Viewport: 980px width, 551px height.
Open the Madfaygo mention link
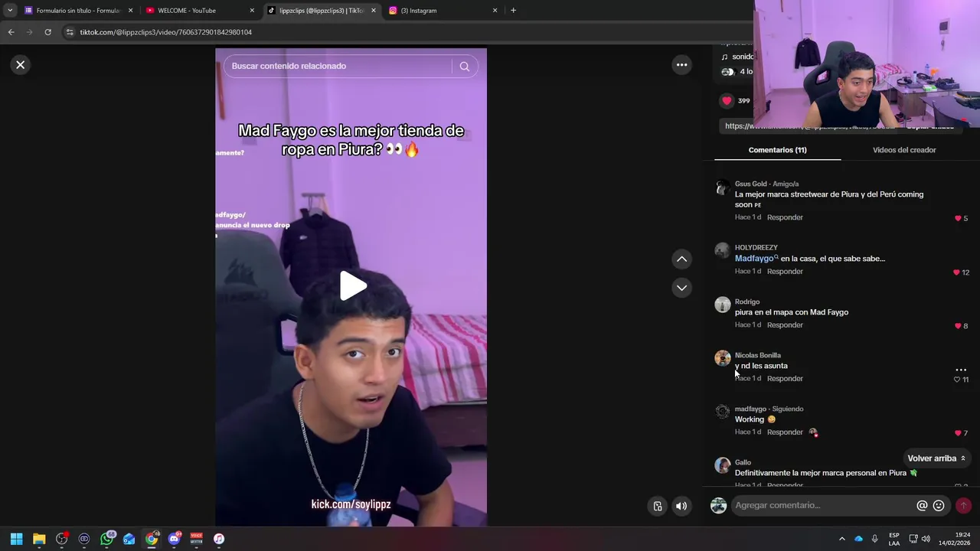point(755,259)
